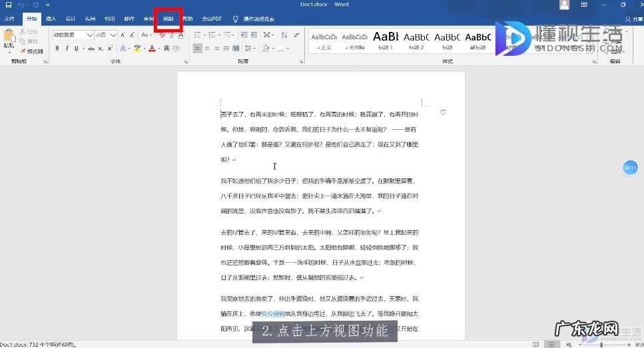The width and height of the screenshot is (644, 348).
Task: Click the Increase Indent icon
Action: (x=254, y=35)
